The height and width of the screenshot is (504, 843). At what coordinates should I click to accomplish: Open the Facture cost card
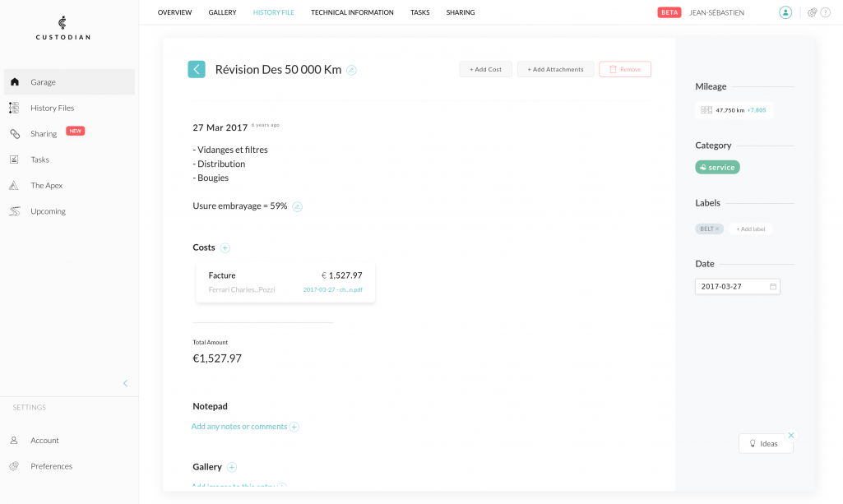click(285, 282)
